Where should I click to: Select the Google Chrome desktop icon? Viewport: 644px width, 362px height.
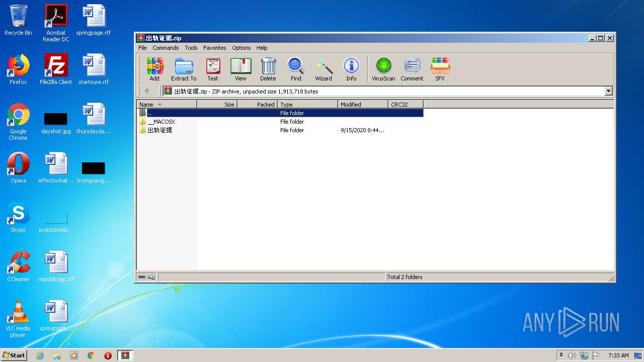18,122
